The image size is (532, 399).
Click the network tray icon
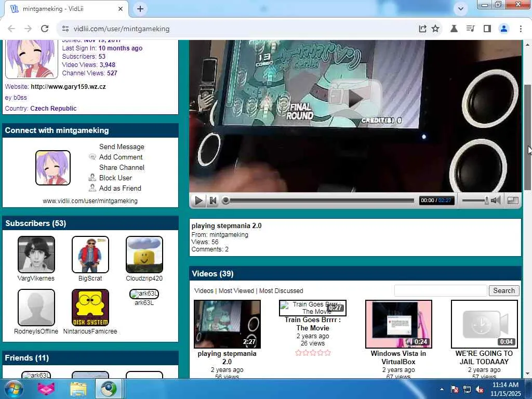(x=467, y=390)
